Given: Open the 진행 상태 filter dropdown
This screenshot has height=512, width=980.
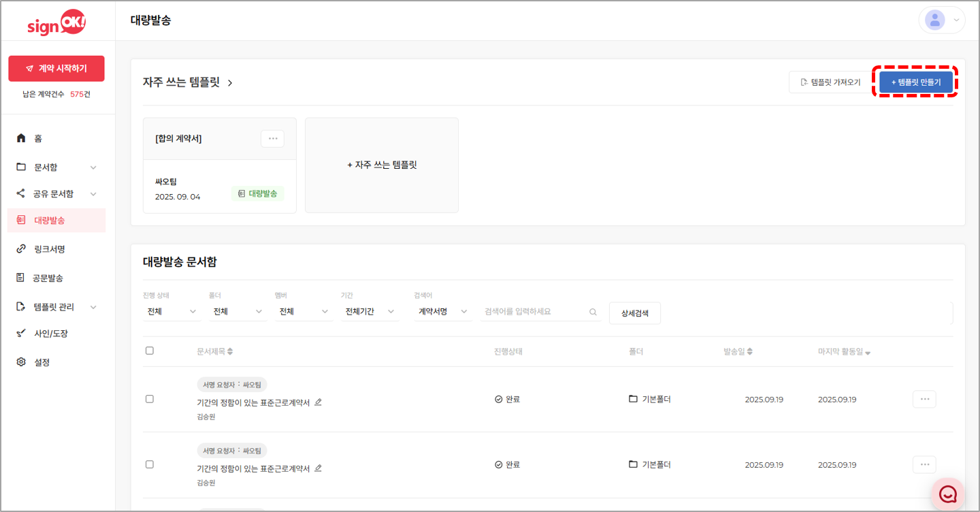Looking at the screenshot, I should 171,312.
